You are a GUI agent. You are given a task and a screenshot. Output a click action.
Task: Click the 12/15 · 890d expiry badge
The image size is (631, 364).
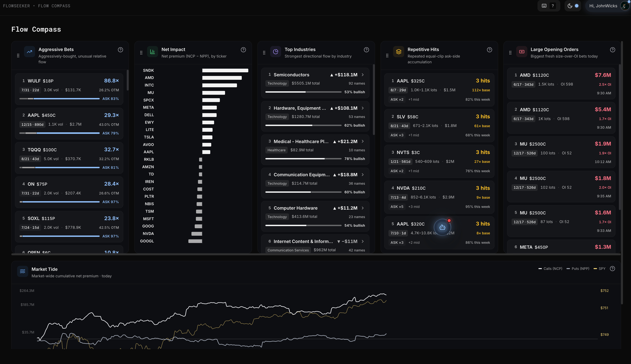click(32, 124)
